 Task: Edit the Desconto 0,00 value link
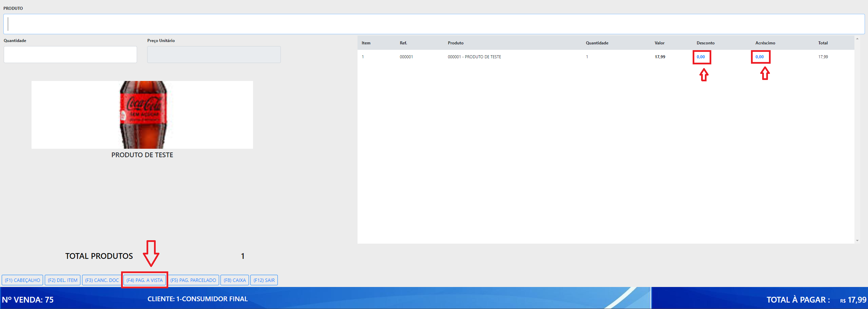701,57
